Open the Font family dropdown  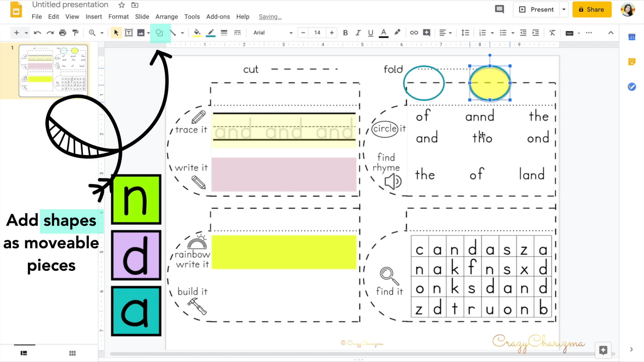[272, 32]
